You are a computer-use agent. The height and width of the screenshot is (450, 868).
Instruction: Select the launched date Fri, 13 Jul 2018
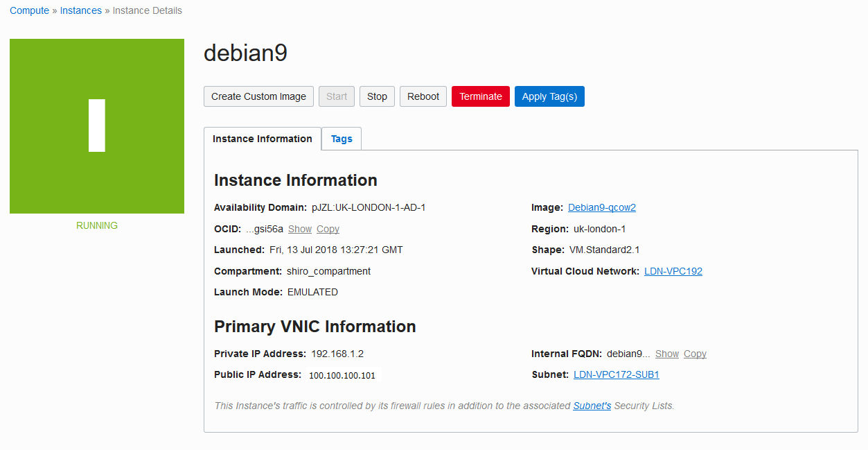click(x=336, y=250)
